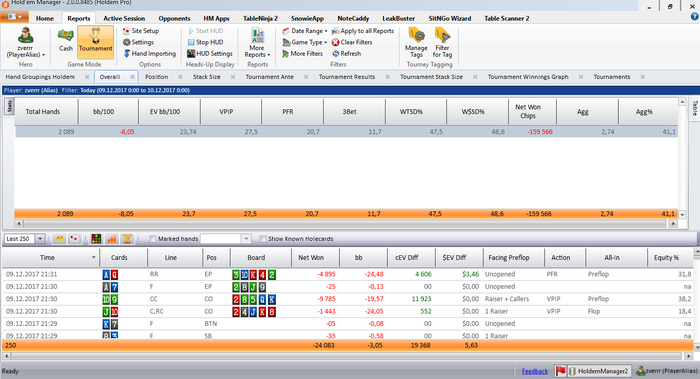Toggle Show Known Holecards checkbox
The height and width of the screenshot is (379, 700).
click(x=263, y=239)
